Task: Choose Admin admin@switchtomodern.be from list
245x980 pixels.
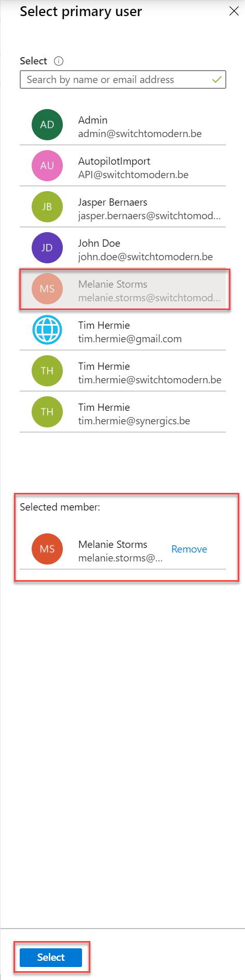Action: (x=123, y=125)
